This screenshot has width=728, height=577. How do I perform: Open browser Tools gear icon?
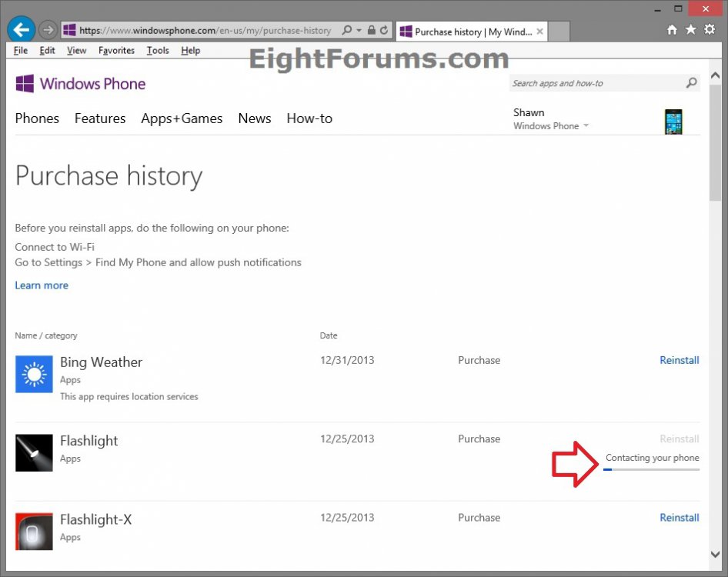click(x=710, y=30)
